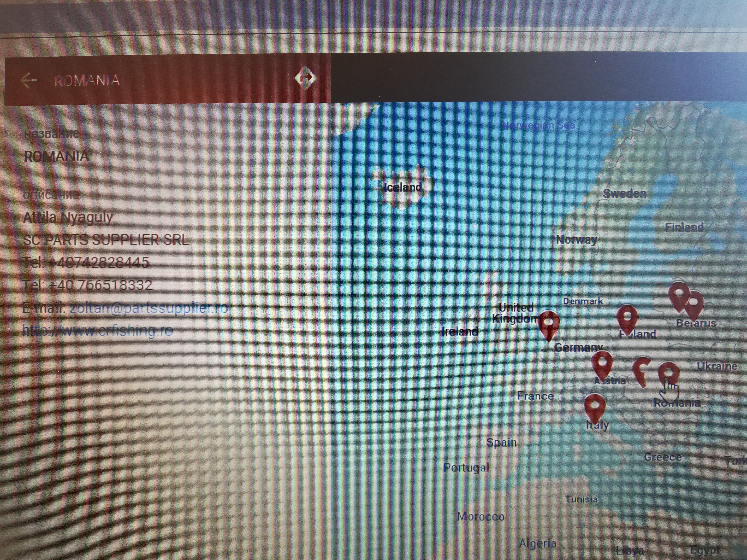Viewport: 747px width, 560px height.
Task: Click the Norwegian Sea label on the map
Action: pos(538,125)
